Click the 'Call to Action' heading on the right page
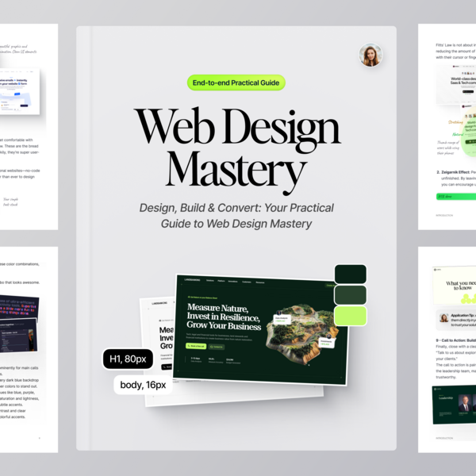Image resolution: width=476 pixels, height=476 pixels. coord(456,340)
